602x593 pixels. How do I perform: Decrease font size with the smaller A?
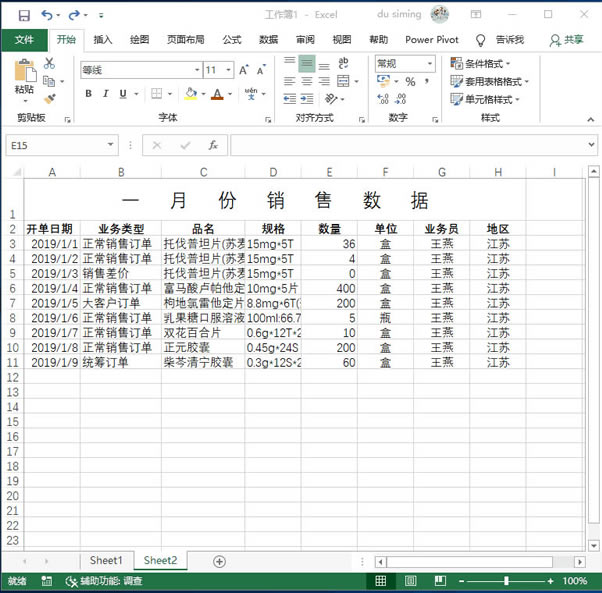261,70
